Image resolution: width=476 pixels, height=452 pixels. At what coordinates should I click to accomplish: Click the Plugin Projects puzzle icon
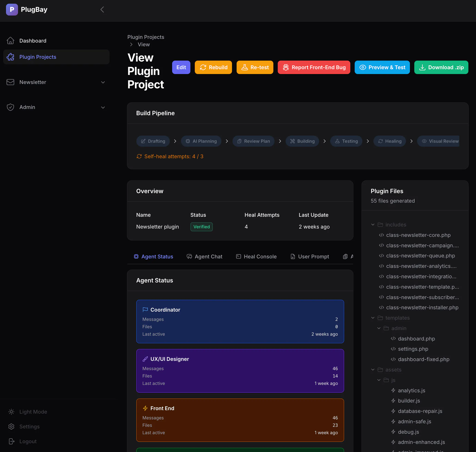point(10,57)
